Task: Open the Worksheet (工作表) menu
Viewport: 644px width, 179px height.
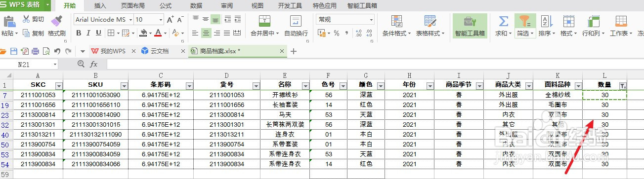Action: (620, 26)
